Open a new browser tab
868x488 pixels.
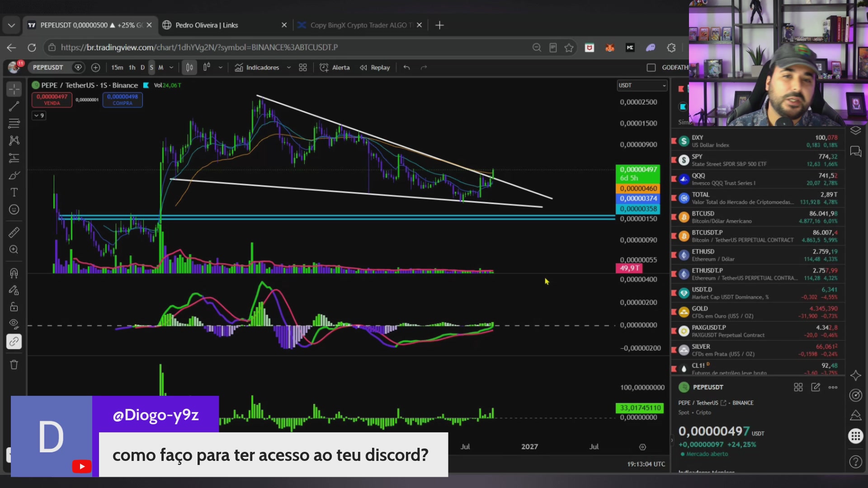point(439,25)
